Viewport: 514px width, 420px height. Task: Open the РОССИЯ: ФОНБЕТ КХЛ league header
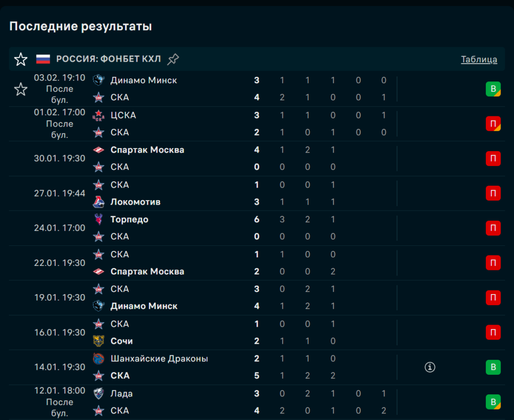click(108, 59)
